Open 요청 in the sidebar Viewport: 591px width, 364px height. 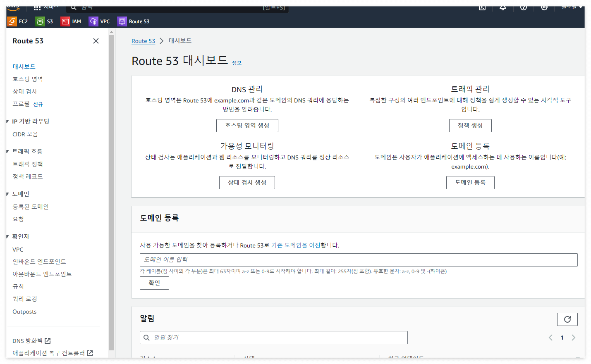click(18, 219)
